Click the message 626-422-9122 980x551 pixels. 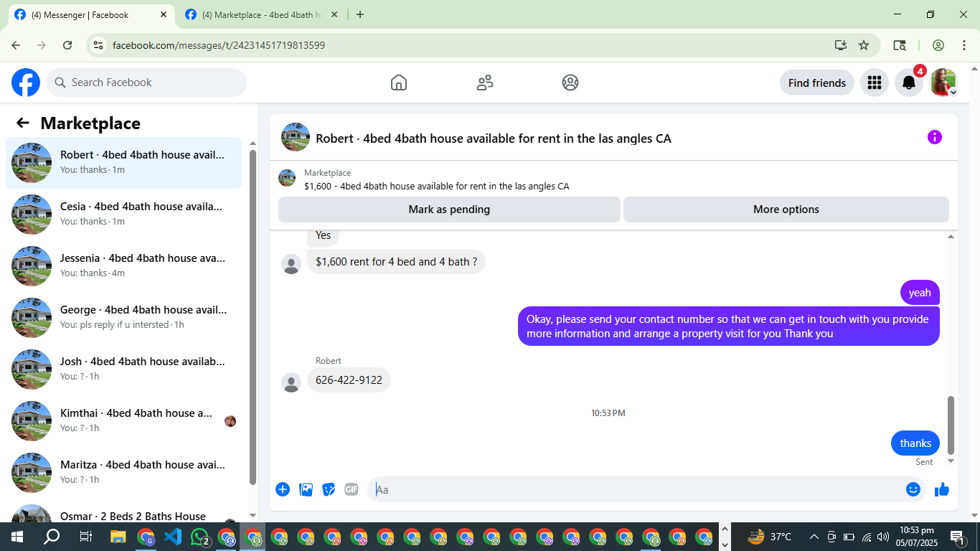349,380
